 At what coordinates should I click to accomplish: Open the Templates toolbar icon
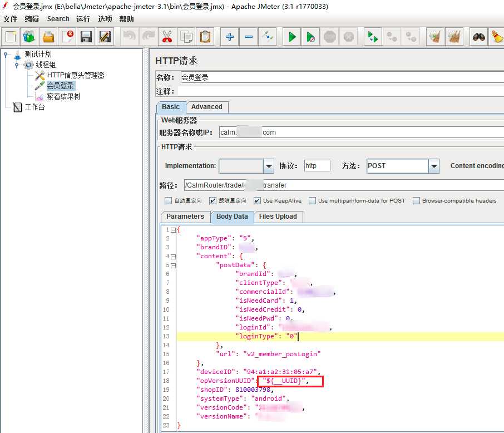point(29,37)
